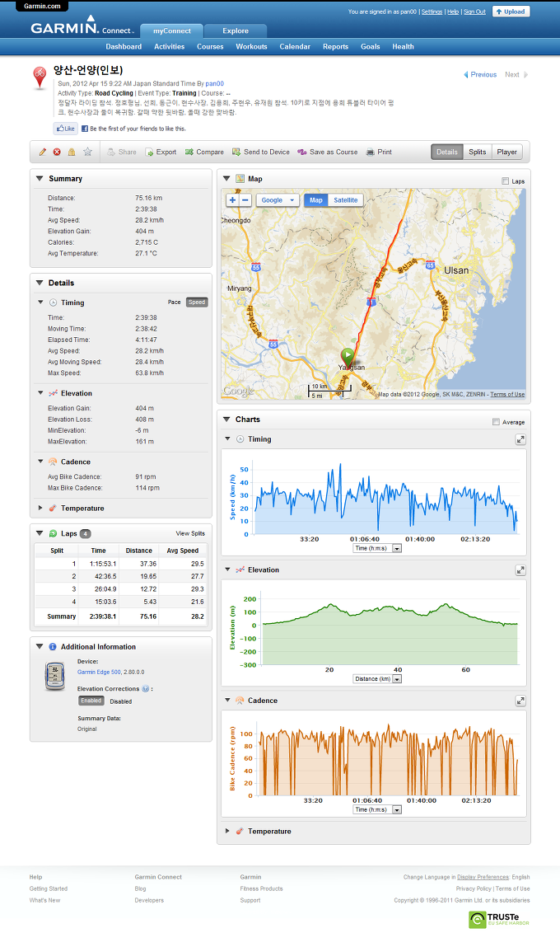Screen dimensions: 560x947
Task: Collapse the Details panel
Action: (40, 283)
